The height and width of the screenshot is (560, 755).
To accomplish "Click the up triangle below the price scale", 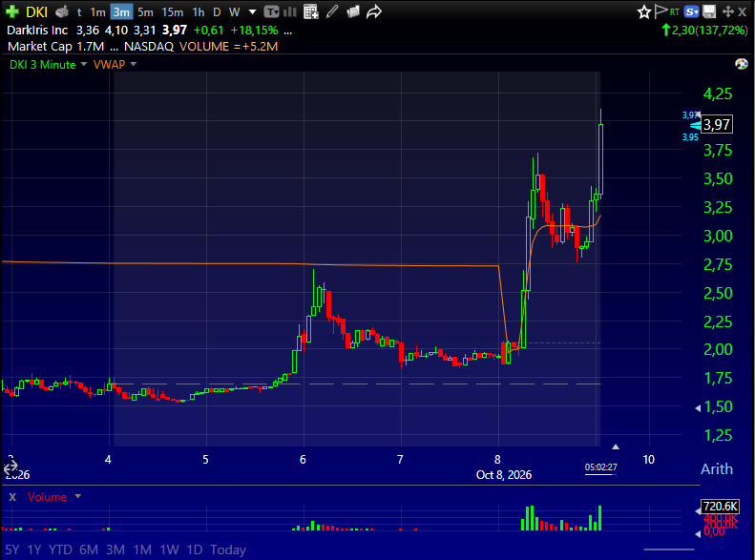I will click(616, 446).
